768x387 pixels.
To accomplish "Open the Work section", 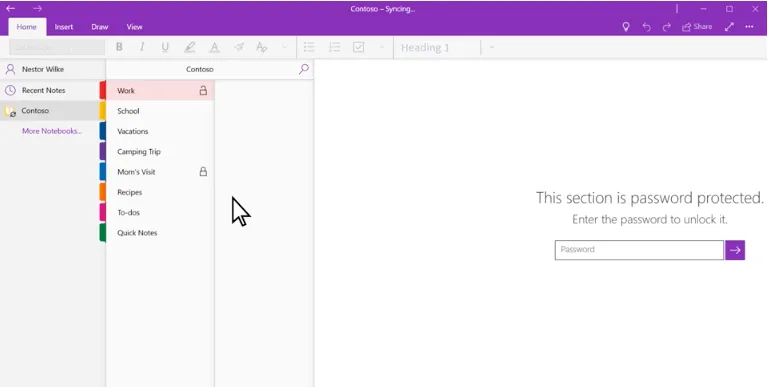I will (x=160, y=91).
